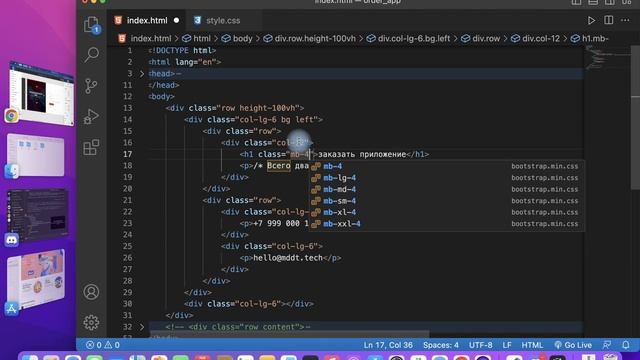The width and height of the screenshot is (640, 360).
Task: Click the highlighted word Всего on line 18
Action: tap(279, 166)
